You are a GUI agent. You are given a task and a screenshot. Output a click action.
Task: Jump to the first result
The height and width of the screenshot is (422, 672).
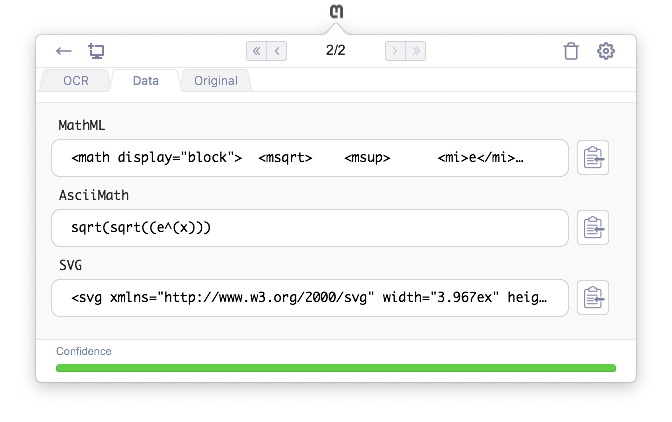255,50
